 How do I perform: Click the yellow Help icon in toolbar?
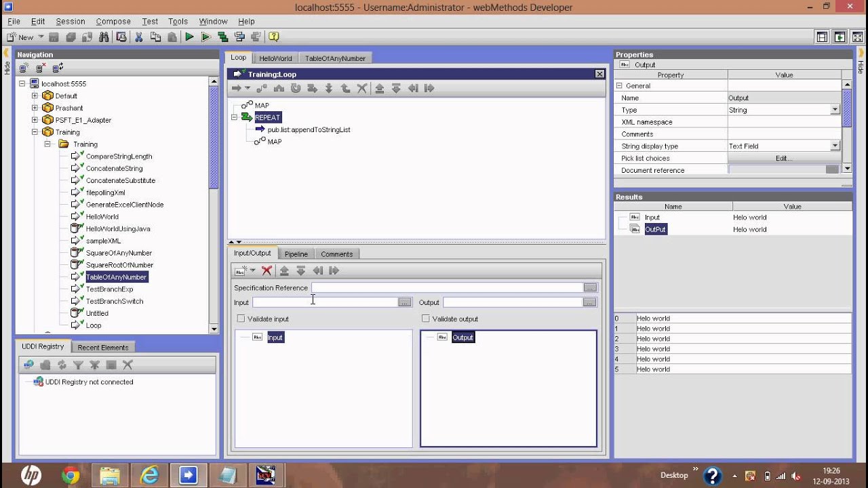coord(273,37)
